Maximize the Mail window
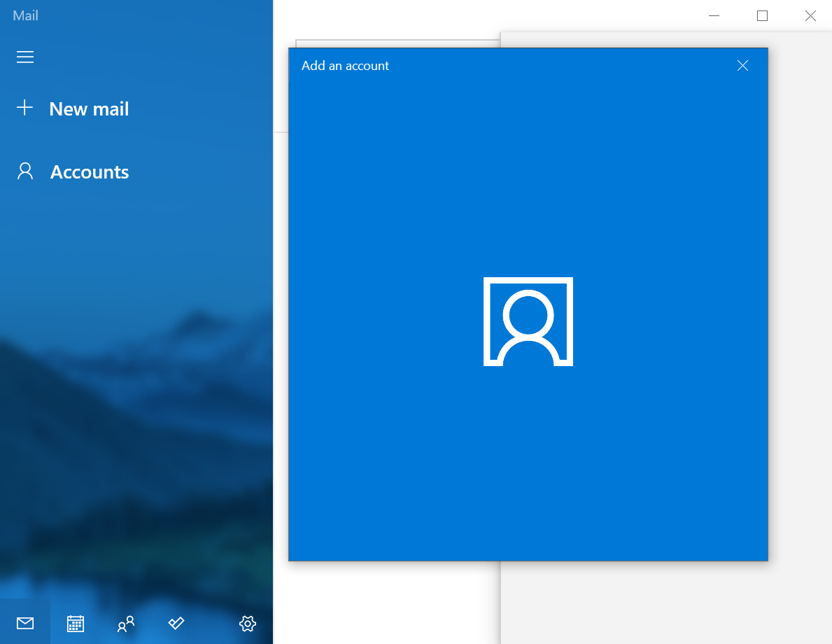The width and height of the screenshot is (832, 644). (762, 15)
